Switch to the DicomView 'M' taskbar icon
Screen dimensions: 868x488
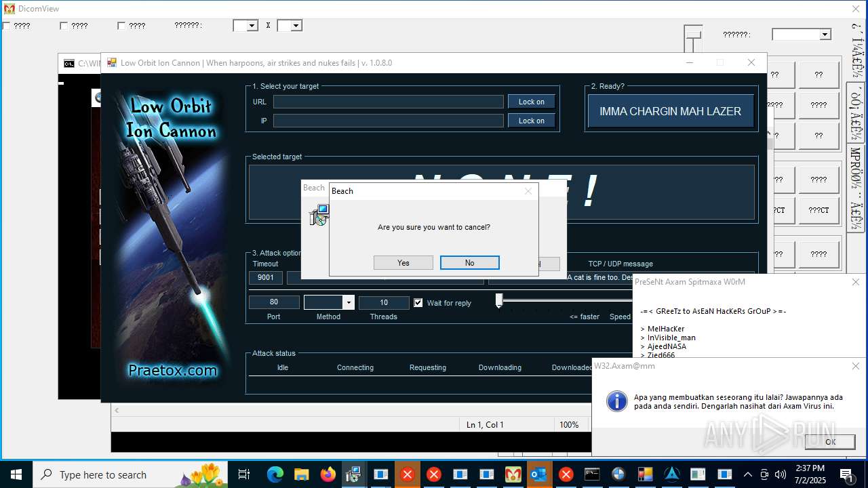point(513,474)
